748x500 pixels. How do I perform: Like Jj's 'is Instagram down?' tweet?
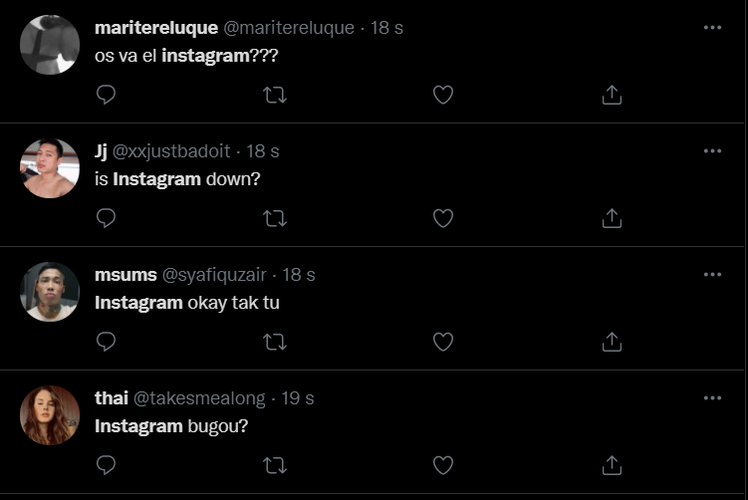click(443, 218)
